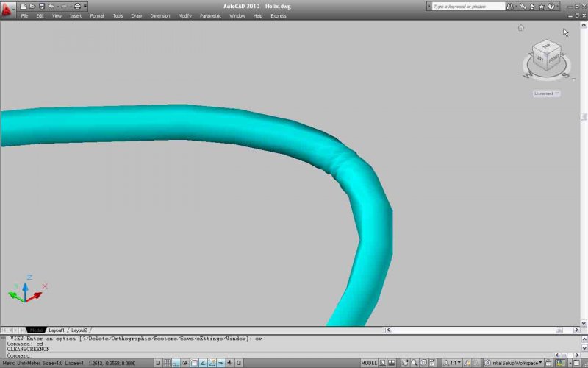
Task: Open the Parametric menu
Action: click(x=211, y=16)
